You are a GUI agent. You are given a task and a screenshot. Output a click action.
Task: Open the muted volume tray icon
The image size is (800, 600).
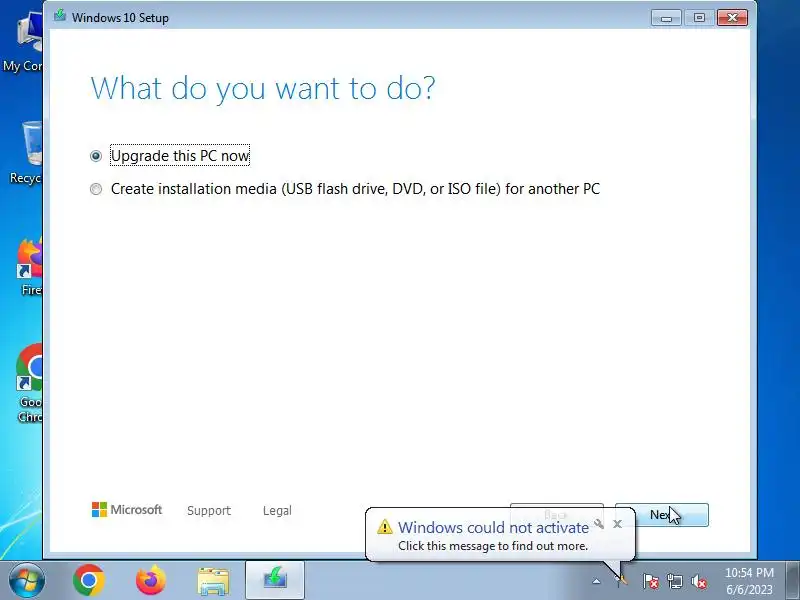pos(699,581)
